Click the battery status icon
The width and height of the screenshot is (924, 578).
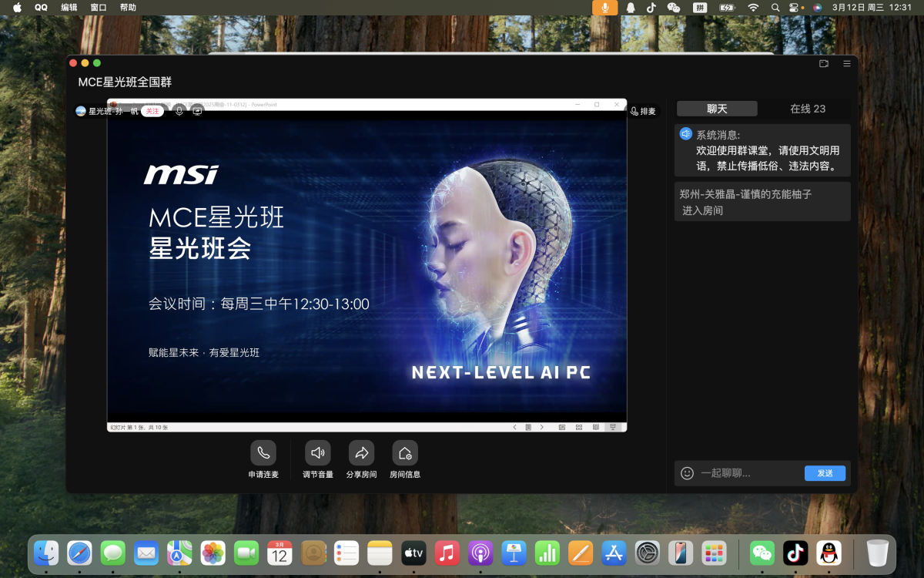(x=727, y=7)
